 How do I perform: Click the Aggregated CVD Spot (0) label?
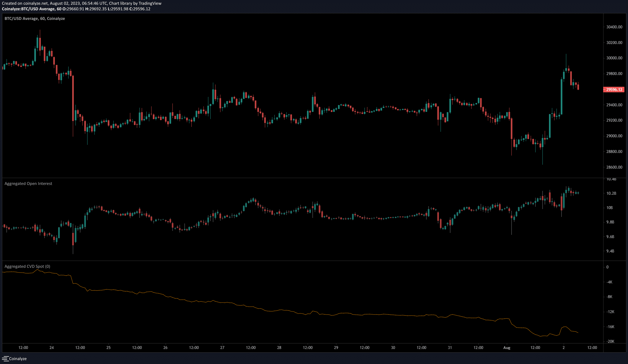click(x=27, y=266)
